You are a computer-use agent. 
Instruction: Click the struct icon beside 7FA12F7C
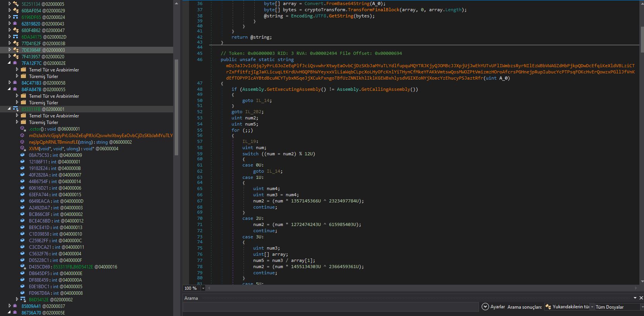(x=16, y=63)
